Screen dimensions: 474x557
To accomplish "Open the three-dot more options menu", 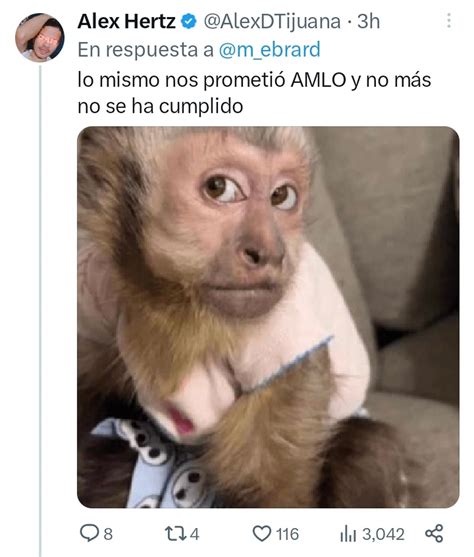I will [x=449, y=21].
